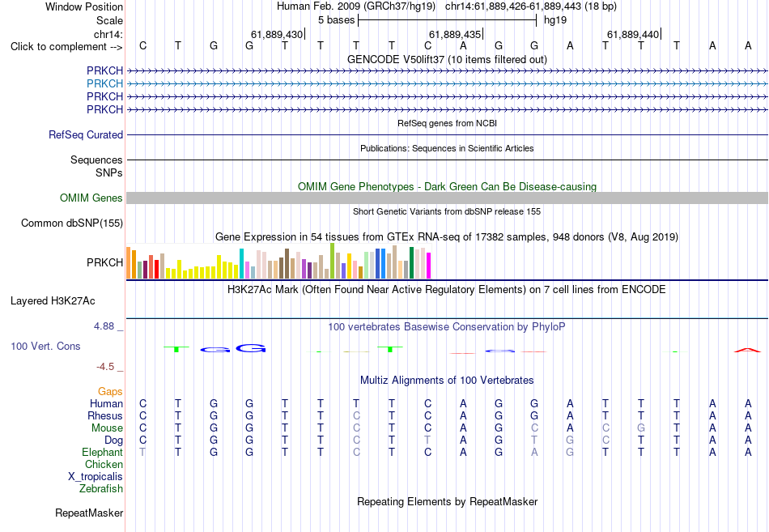Select the Zebrafish alignment row label
Viewport: 769px width, 532px height.
click(101, 488)
